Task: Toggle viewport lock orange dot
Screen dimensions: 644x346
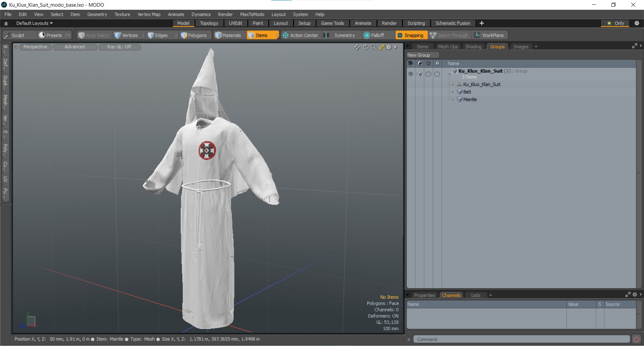Action: 16,47
